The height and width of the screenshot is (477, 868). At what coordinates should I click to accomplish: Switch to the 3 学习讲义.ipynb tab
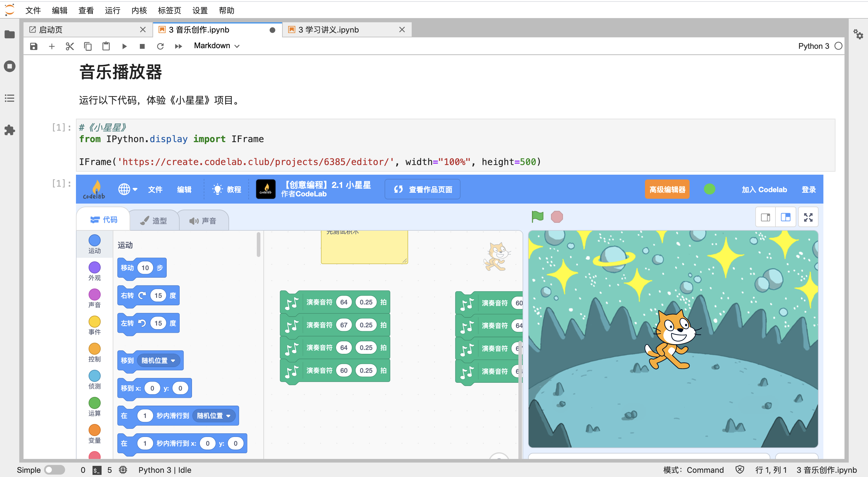[x=347, y=30]
